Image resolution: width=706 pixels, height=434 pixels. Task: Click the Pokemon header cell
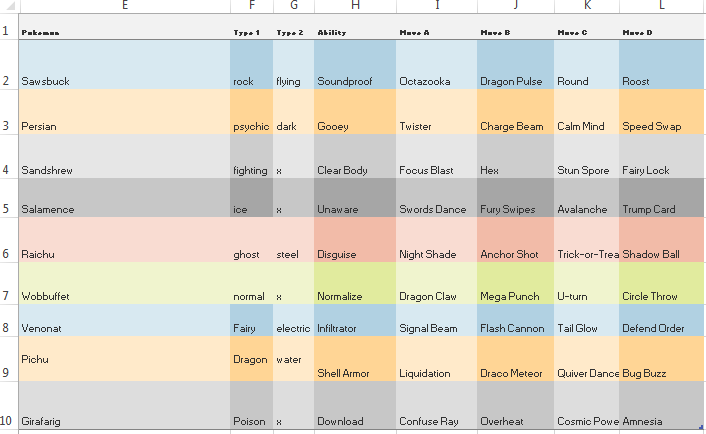(x=125, y=27)
